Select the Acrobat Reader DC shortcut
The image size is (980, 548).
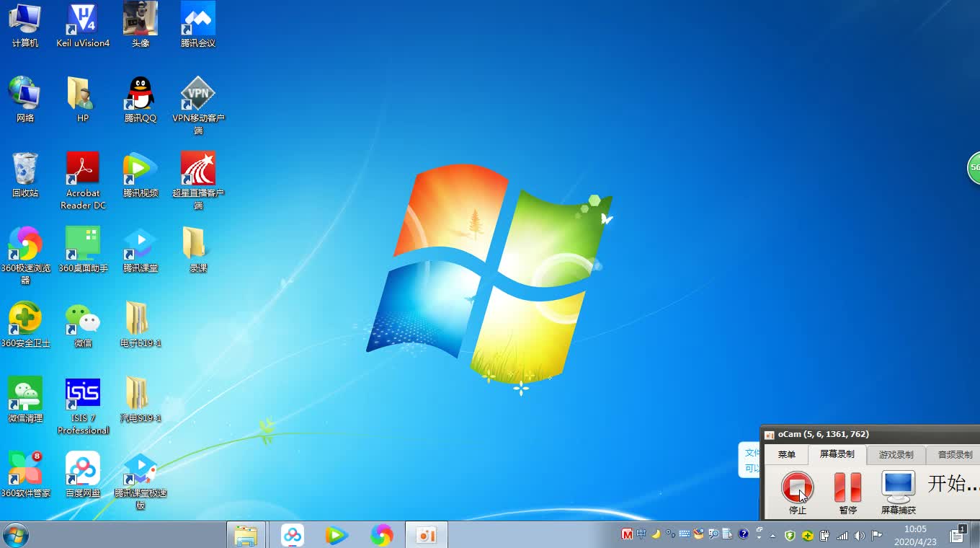tap(83, 180)
